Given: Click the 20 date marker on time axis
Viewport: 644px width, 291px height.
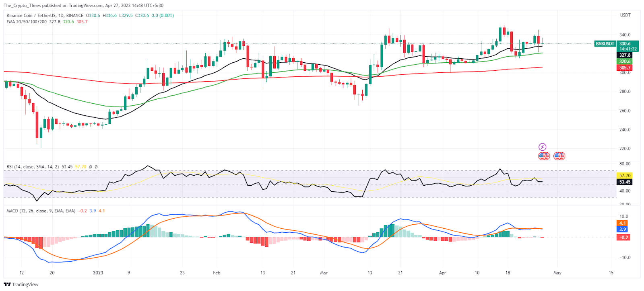Looking at the screenshot, I should click(52, 273).
